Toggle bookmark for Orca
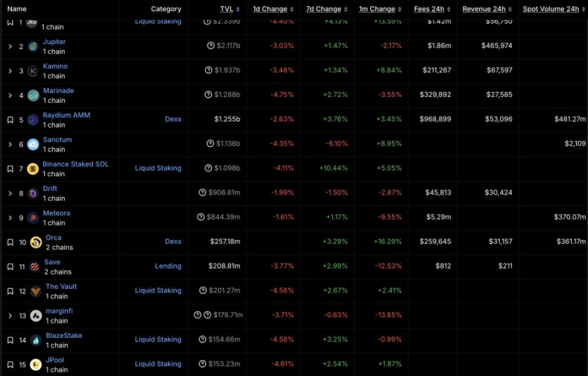588x376 pixels. [x=10, y=242]
